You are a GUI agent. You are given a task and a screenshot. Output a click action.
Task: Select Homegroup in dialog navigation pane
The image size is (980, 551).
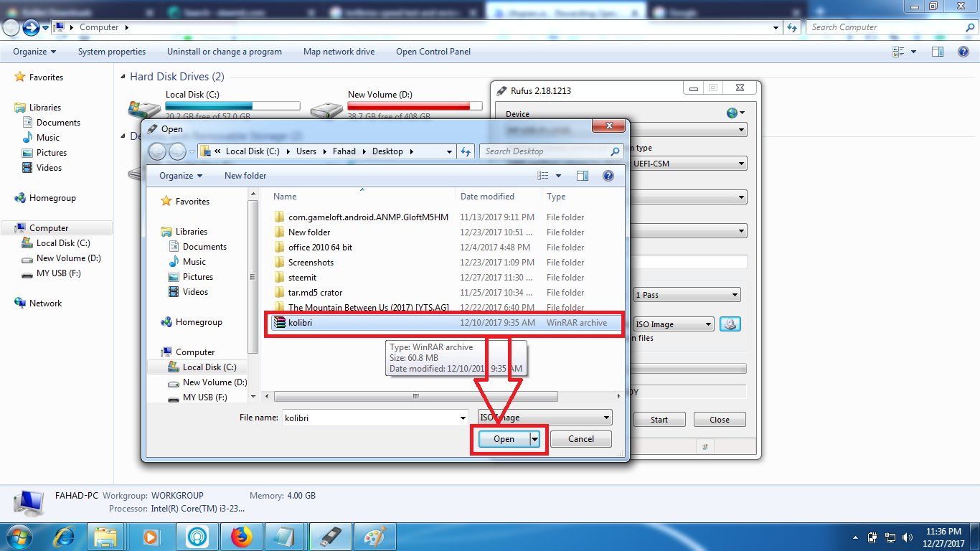(199, 322)
